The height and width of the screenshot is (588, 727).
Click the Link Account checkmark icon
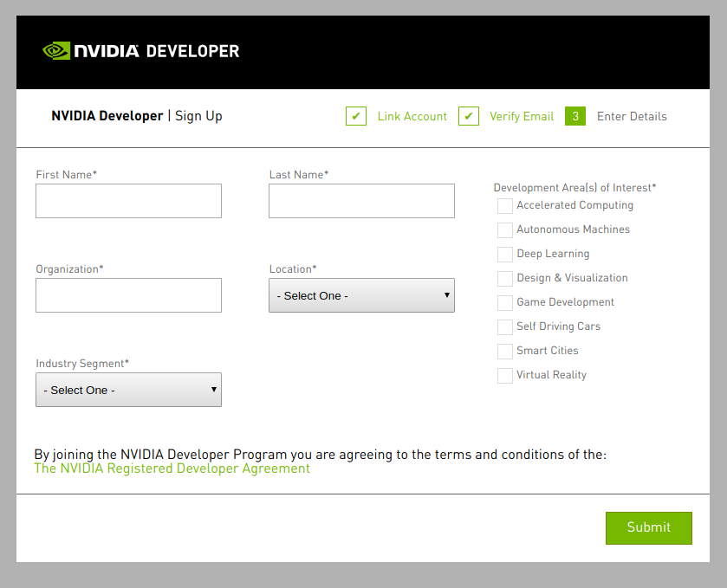click(356, 116)
